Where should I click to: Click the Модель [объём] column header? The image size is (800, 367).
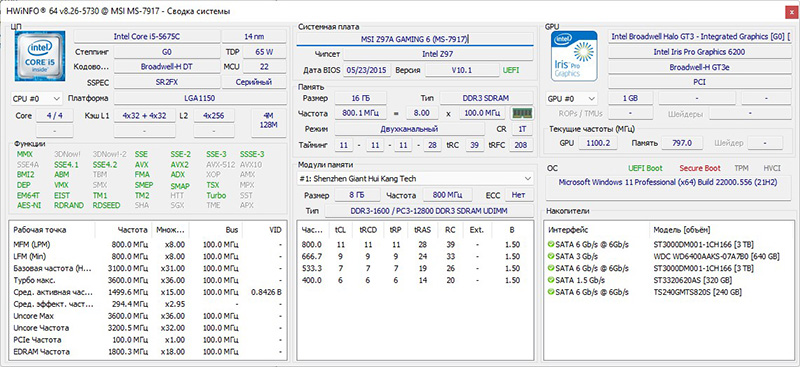pyautogui.click(x=721, y=230)
